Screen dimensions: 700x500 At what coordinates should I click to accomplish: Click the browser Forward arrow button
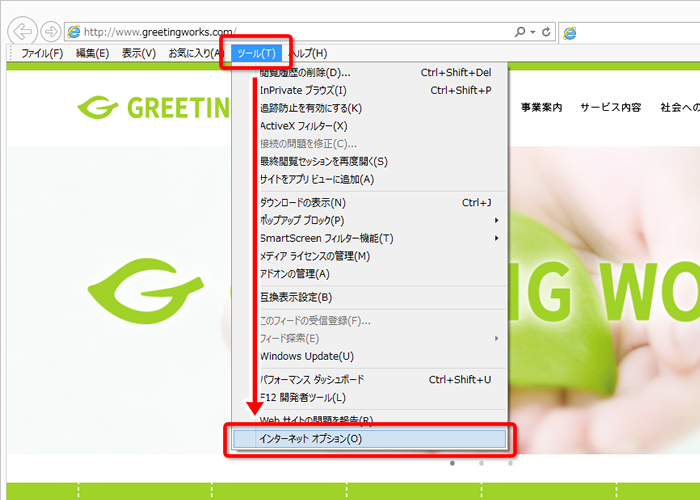[x=51, y=32]
